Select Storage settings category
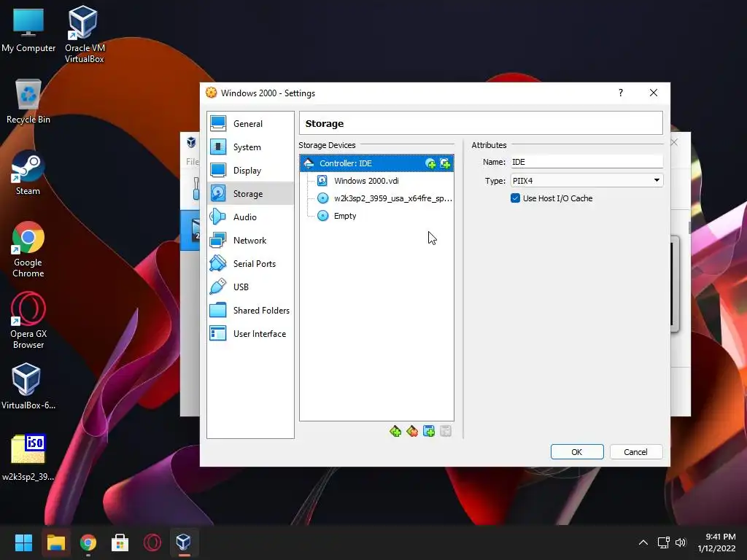Screen dimensions: 747x560 pyautogui.click(x=251, y=194)
